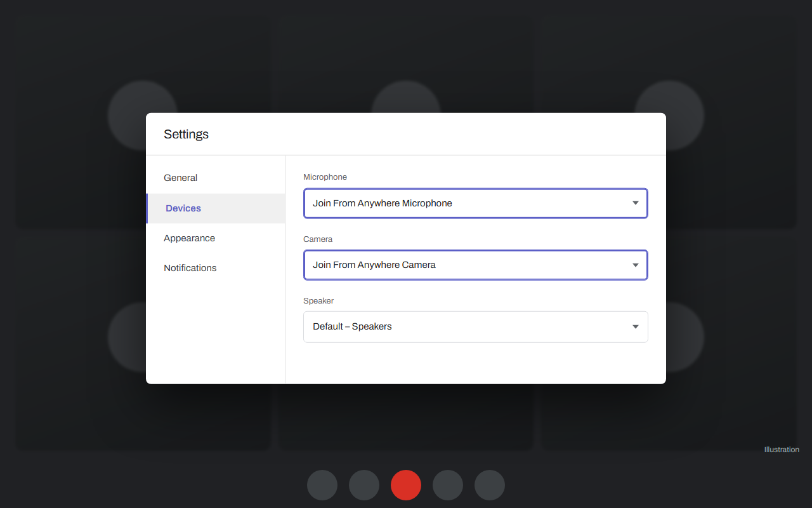Open the Speaker device dropdown

tap(476, 326)
